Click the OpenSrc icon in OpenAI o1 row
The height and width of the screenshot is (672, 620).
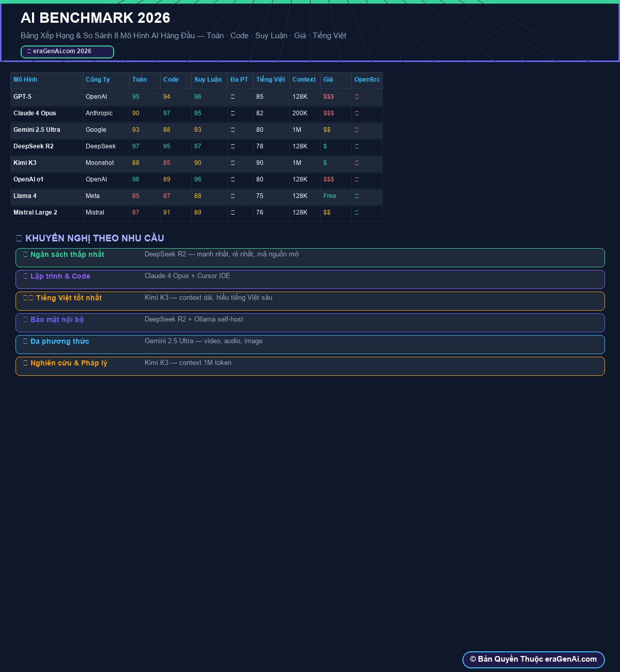(357, 179)
